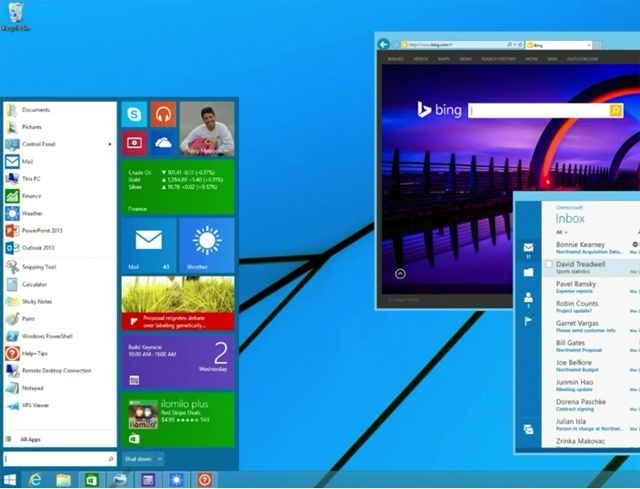
Task: Click the Notepad icon
Action: [x=12, y=388]
